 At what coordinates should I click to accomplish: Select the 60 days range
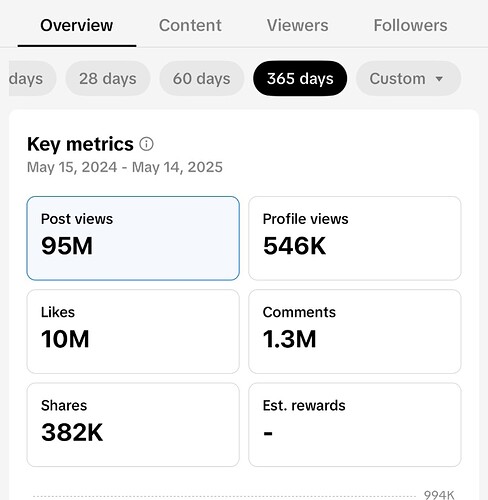coord(202,79)
